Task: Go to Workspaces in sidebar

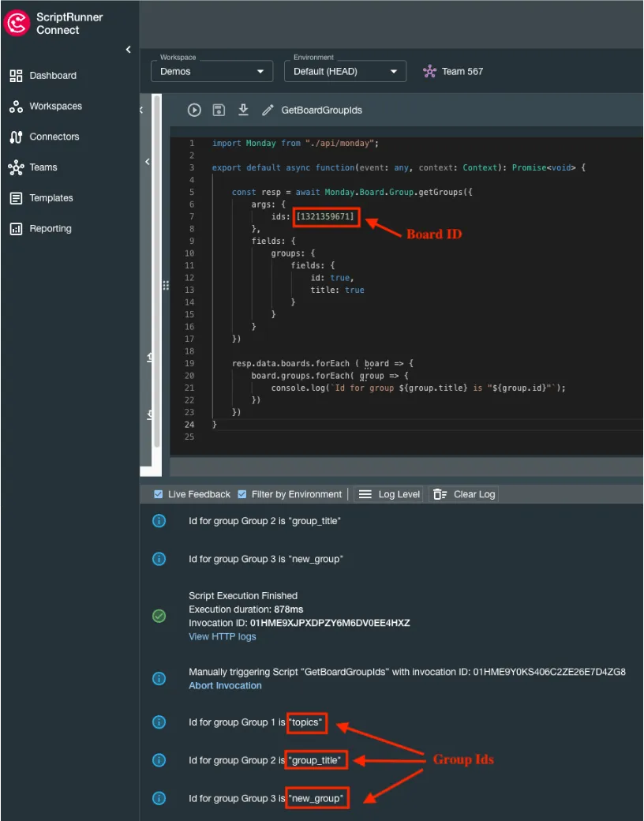Action: [55, 107]
